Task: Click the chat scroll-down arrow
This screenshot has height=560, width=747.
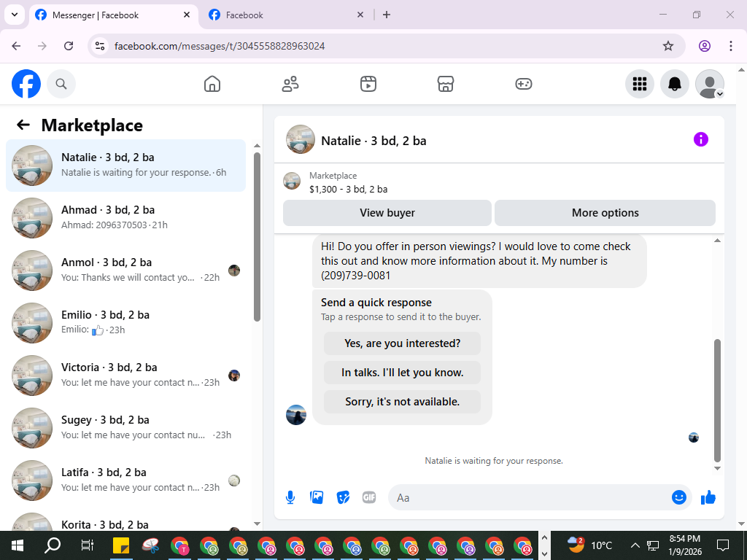Action: point(718,469)
